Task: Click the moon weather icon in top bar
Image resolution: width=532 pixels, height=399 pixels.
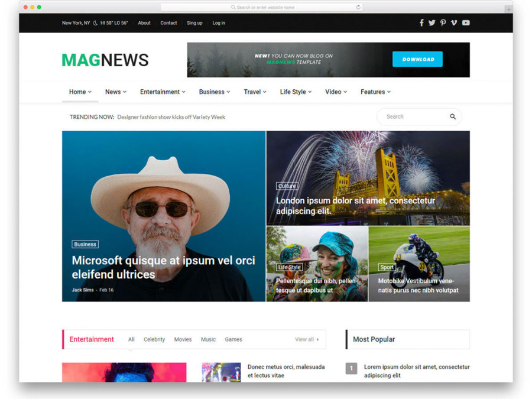Action: coord(95,23)
